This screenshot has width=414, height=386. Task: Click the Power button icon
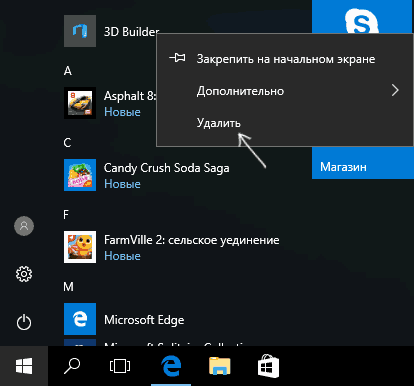click(x=24, y=322)
